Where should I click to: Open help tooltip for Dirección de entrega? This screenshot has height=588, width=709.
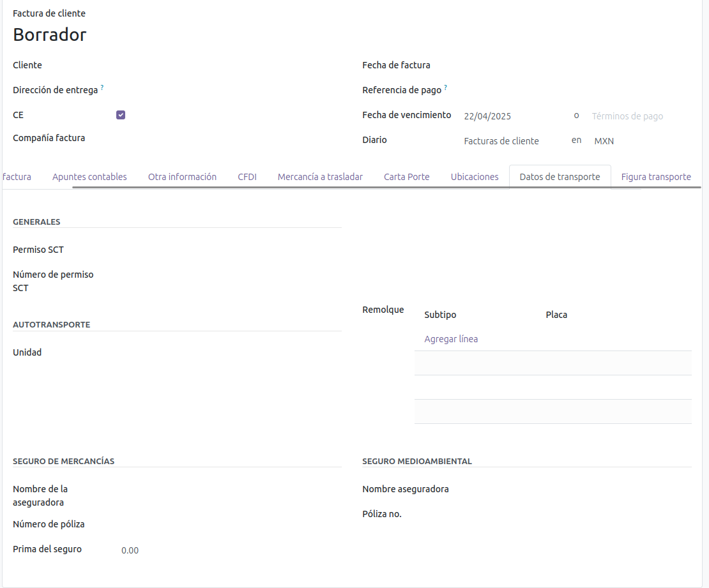pyautogui.click(x=102, y=88)
